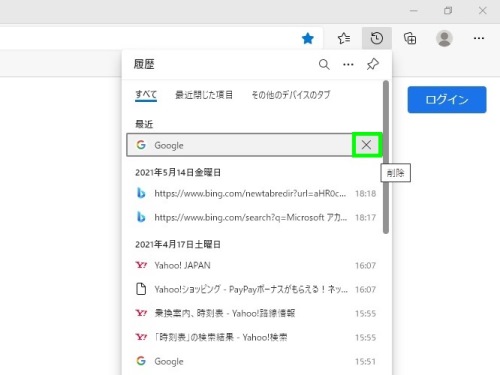This screenshot has width=500, height=375.
Task: Search history with magnifier icon
Action: pyautogui.click(x=324, y=64)
